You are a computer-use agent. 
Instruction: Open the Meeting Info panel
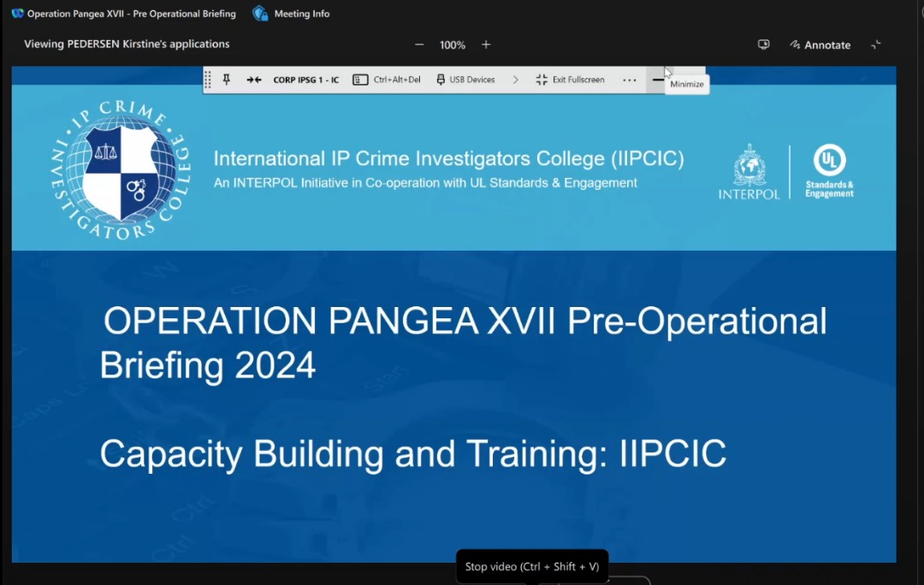[292, 14]
